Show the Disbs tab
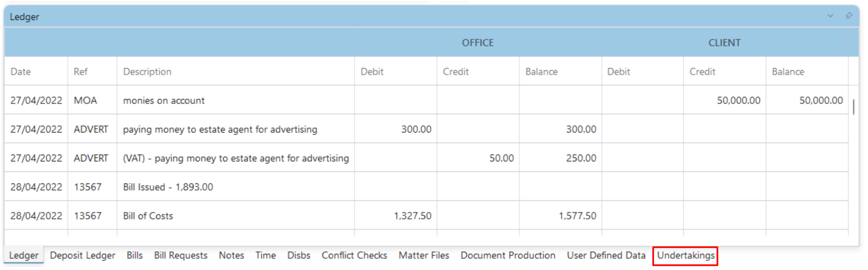Screen dimensions: 868x270 (299, 255)
